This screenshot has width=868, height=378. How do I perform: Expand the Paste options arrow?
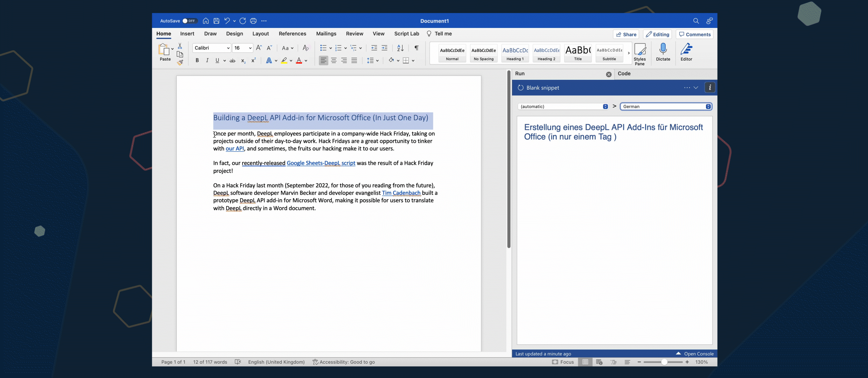(172, 49)
